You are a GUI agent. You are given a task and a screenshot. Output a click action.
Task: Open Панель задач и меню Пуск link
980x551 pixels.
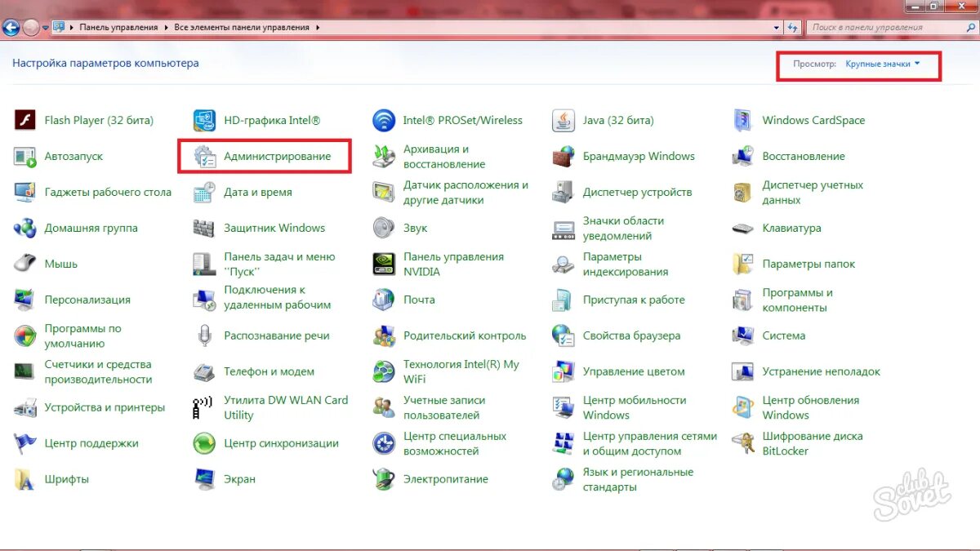click(280, 264)
